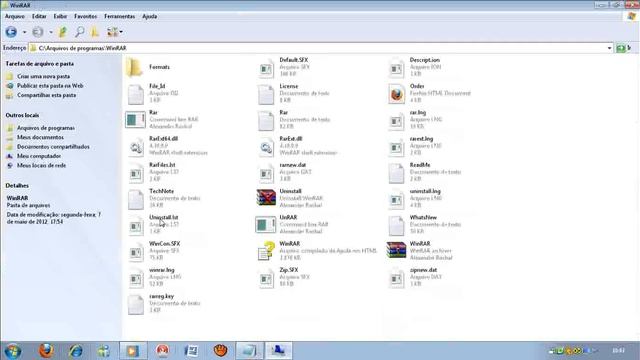Select the WinRAR compiled HTML help icon
This screenshot has width=640, height=360.
pos(266,251)
